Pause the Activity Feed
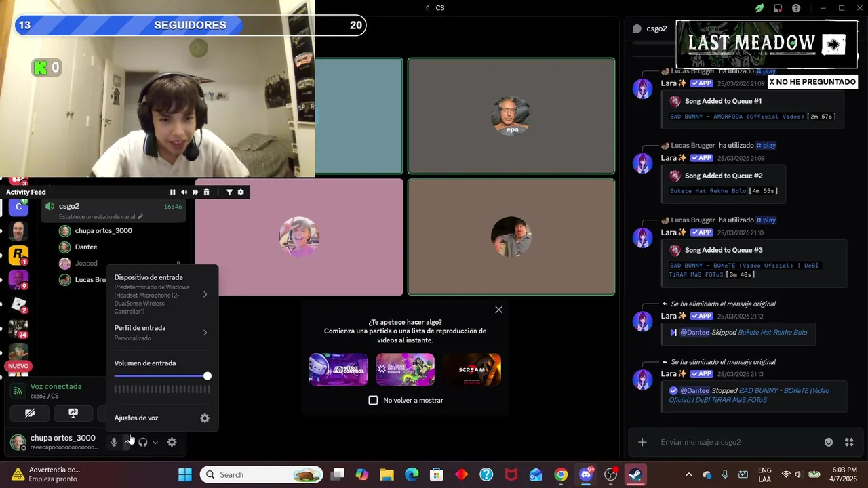 point(172,192)
